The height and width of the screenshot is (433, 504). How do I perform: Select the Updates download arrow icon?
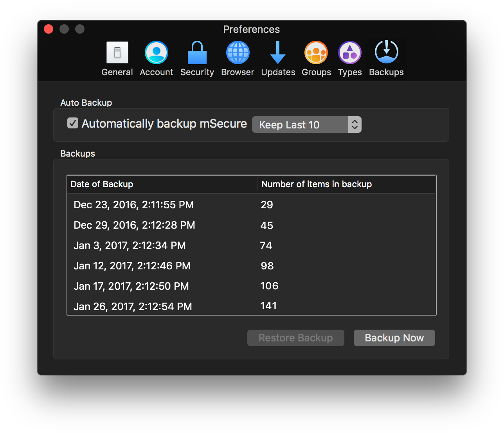278,52
